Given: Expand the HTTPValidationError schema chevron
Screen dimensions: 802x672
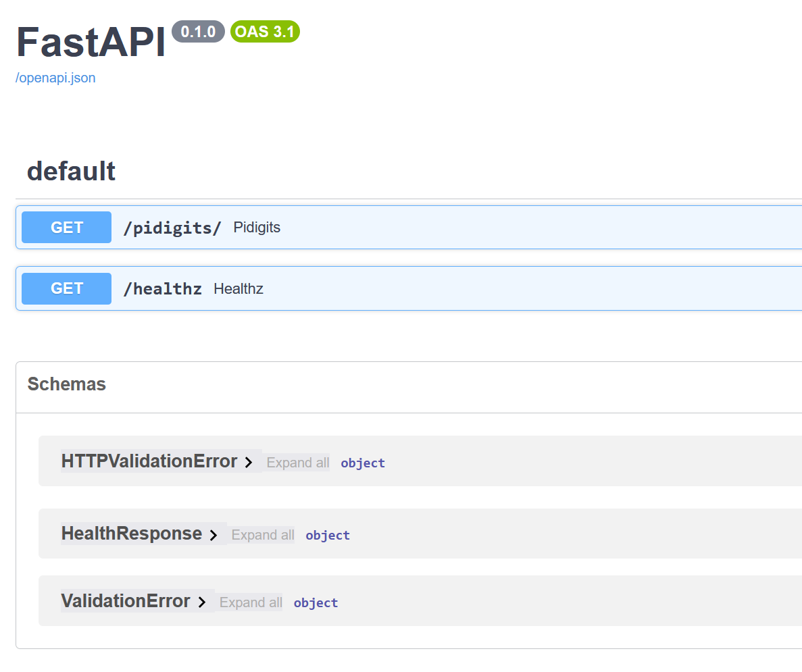Looking at the screenshot, I should (249, 463).
